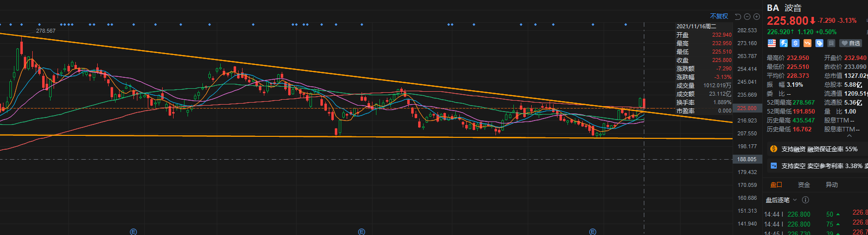Image resolution: width=868 pixels, height=235 pixels.
Task: Open the 不复权 price adjustment dropdown
Action: [719, 16]
